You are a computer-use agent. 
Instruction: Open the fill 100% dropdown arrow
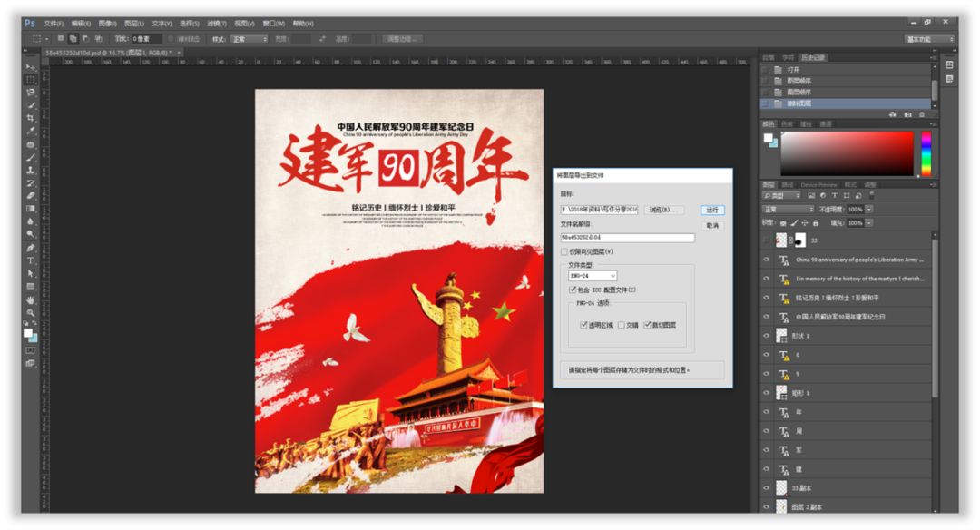868,223
